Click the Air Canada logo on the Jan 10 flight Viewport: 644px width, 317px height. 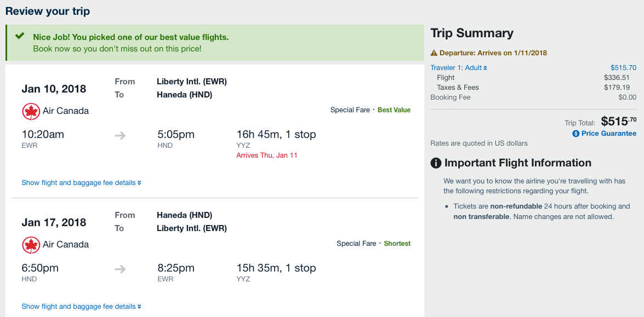pos(31,111)
